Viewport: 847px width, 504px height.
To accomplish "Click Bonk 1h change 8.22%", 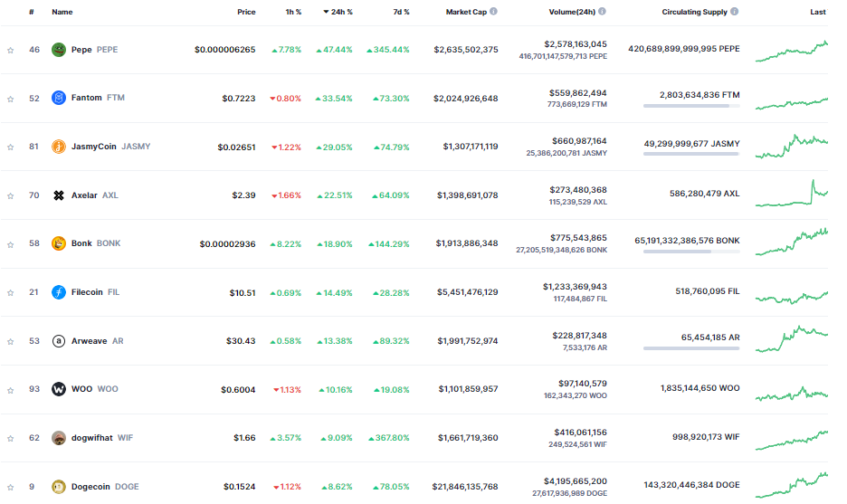I will [286, 244].
